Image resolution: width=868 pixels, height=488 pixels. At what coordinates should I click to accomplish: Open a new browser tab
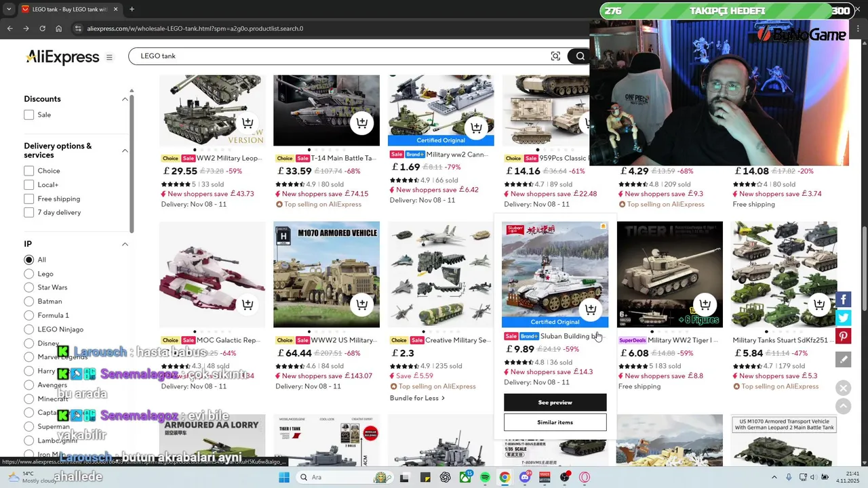pyautogui.click(x=132, y=9)
